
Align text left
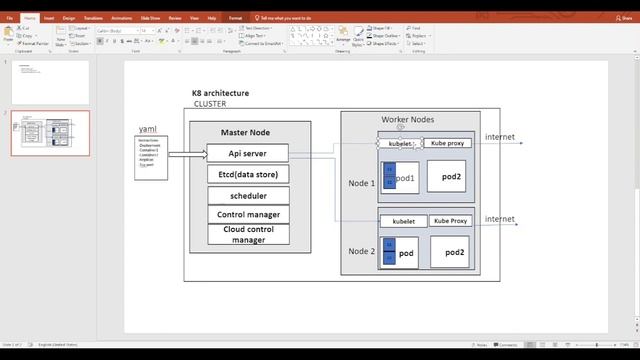click(187, 41)
